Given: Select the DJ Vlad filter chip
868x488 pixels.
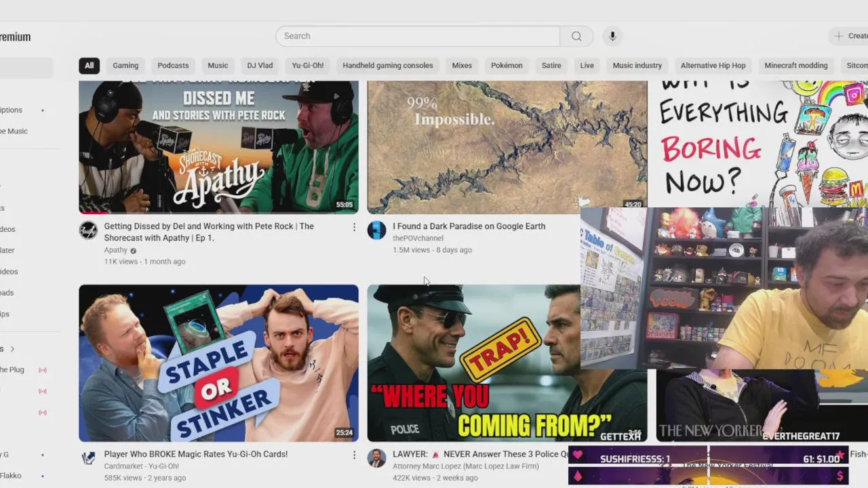Looking at the screenshot, I should coord(260,66).
